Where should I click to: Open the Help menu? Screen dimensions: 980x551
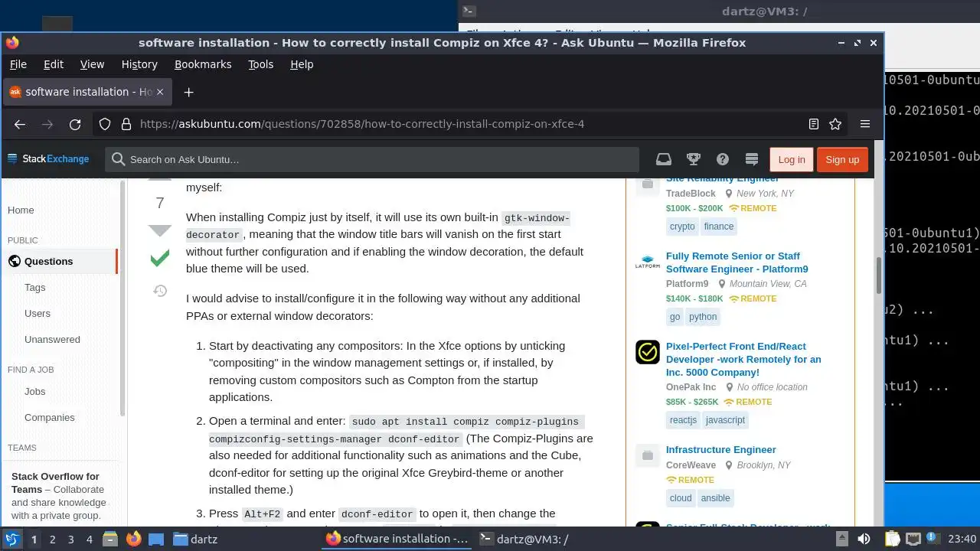coord(302,64)
